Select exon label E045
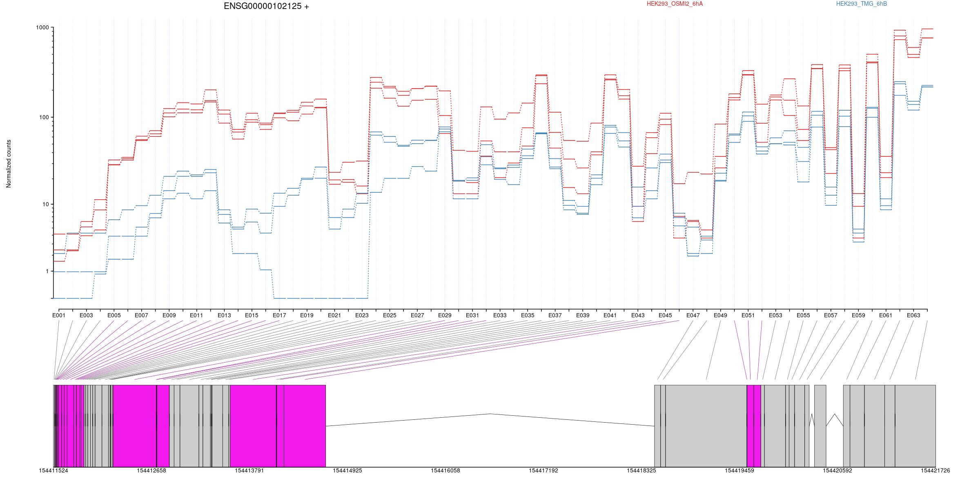 pos(665,315)
